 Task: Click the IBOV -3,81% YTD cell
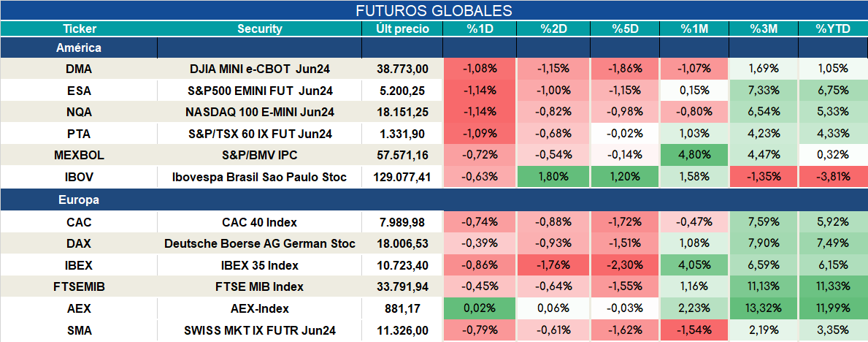[x=833, y=178]
